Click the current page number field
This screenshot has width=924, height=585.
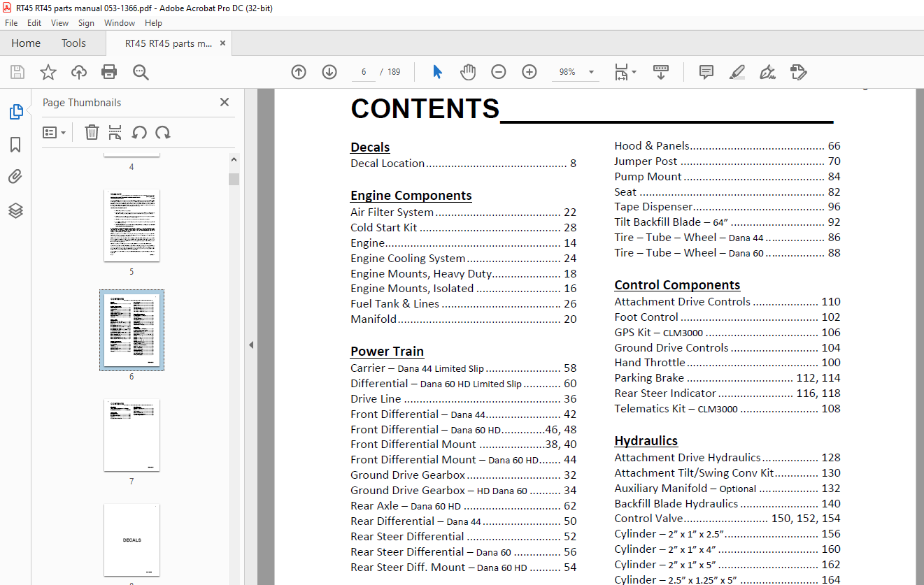(x=364, y=72)
